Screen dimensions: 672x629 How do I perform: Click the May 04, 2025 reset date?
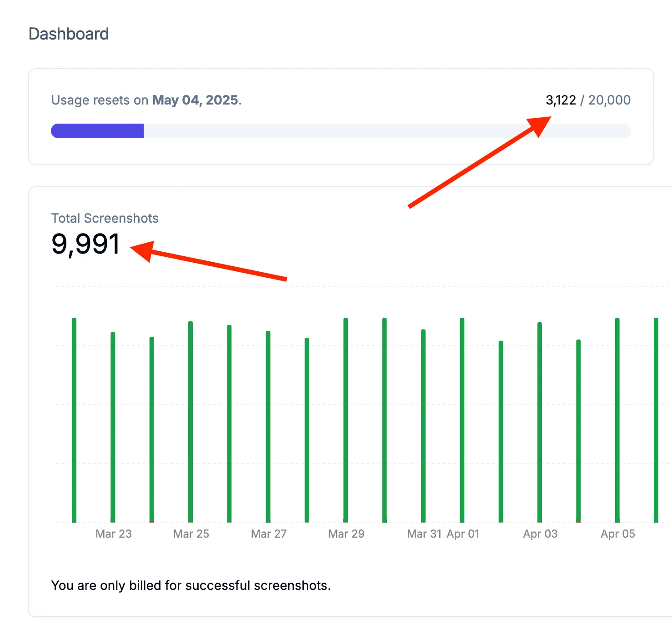196,100
